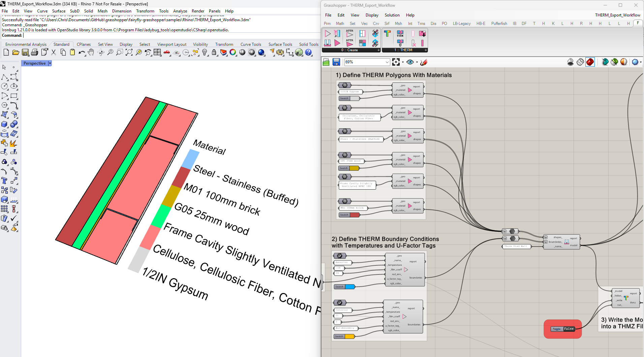Open the Perspective viewport dropdown arrow
This screenshot has width=644, height=357.
(x=50, y=63)
